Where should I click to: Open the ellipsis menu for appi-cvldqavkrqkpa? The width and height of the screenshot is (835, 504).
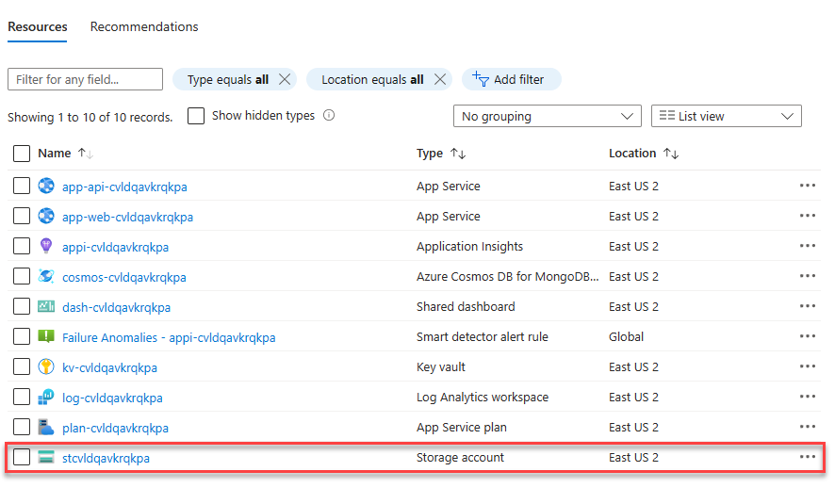808,246
